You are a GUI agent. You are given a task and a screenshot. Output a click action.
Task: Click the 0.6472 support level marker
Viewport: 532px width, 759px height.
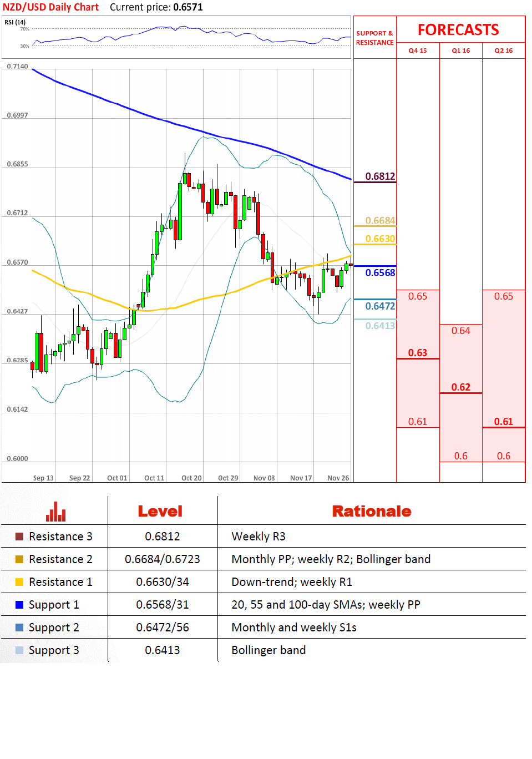click(380, 306)
